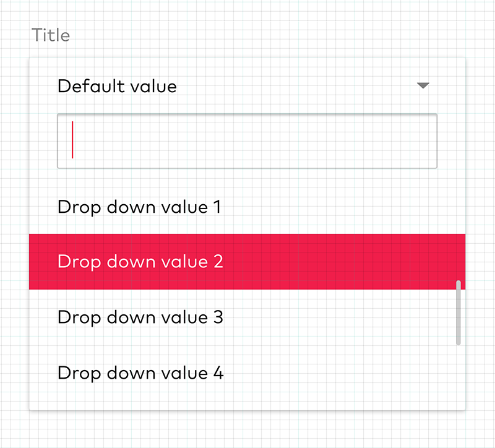Viewport: 495px width, 448px height.
Task: Click the Title label above the dropdown
Action: (x=51, y=35)
